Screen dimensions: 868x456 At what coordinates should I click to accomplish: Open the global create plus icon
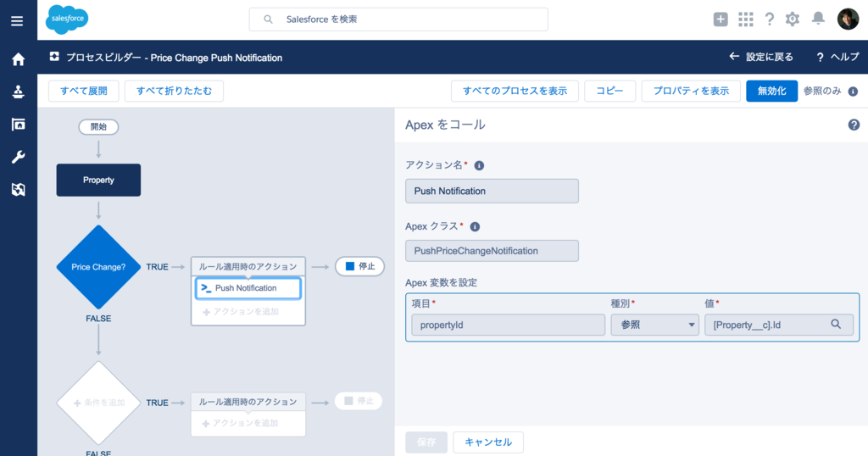pyautogui.click(x=721, y=19)
